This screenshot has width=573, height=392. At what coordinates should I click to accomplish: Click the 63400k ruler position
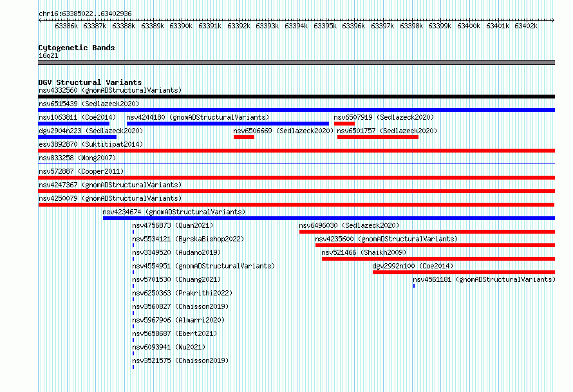click(469, 26)
